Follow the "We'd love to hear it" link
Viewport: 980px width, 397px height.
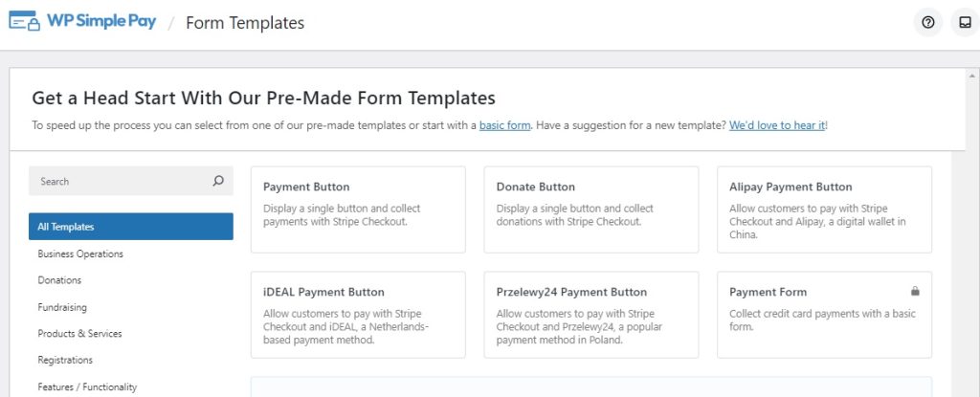tap(777, 125)
